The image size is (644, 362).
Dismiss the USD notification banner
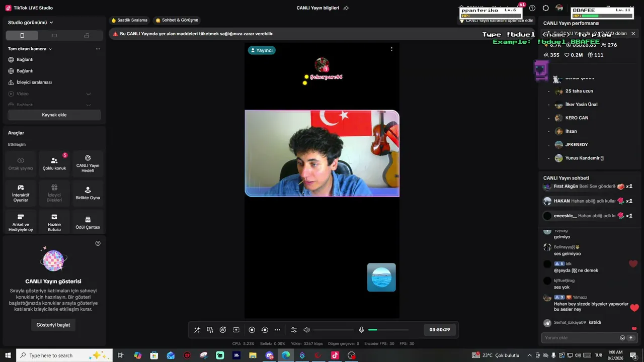(x=633, y=34)
